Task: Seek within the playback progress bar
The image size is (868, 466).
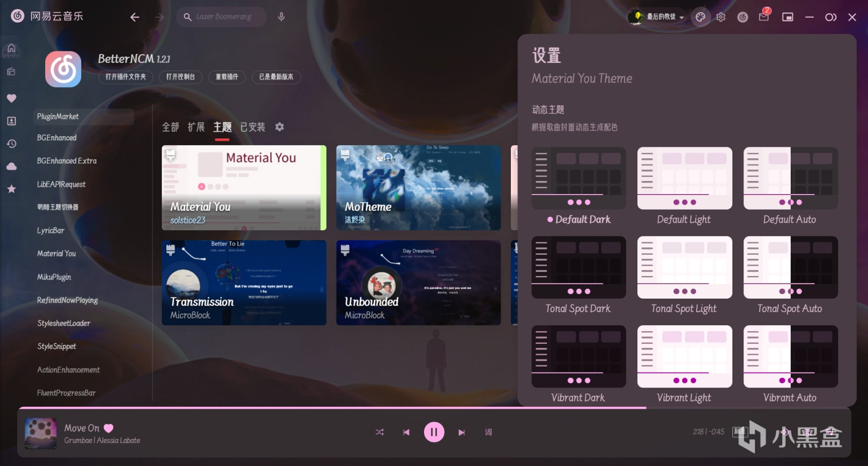Action: (434, 408)
